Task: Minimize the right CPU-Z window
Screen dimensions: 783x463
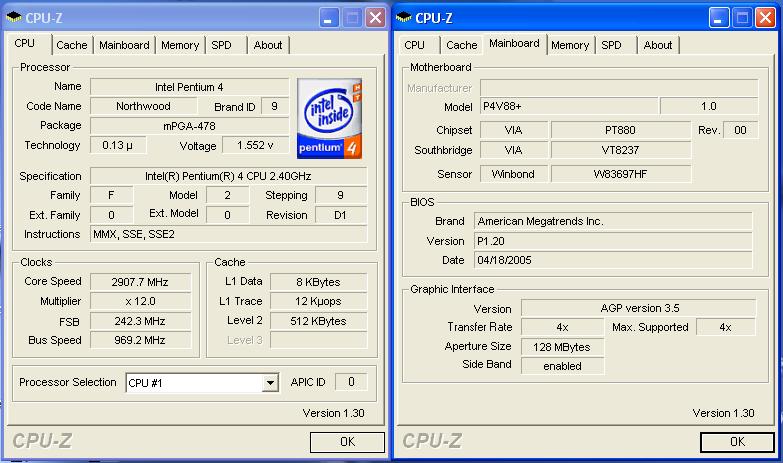Action: (x=719, y=18)
